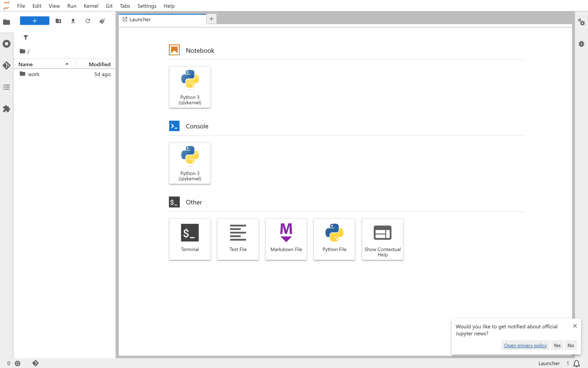Create a new Python File
This screenshot has width=588, height=368.
point(334,239)
